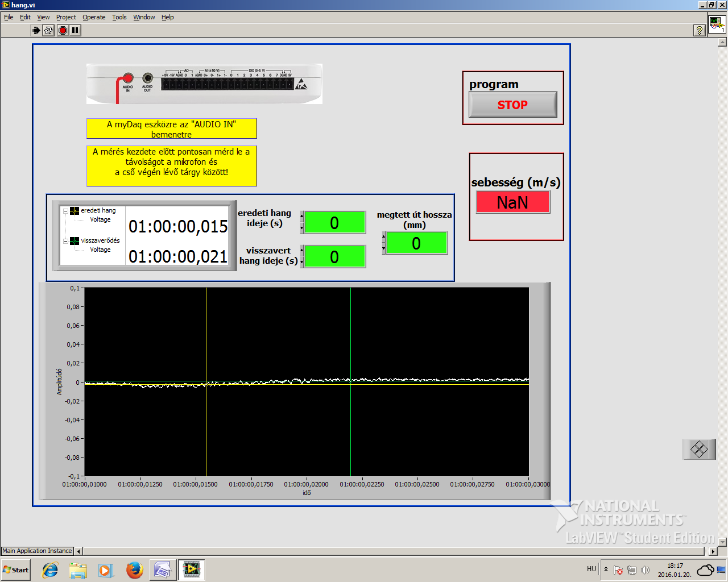The image size is (728, 582).
Task: Click the Run Continuously toolbar icon
Action: tap(49, 30)
